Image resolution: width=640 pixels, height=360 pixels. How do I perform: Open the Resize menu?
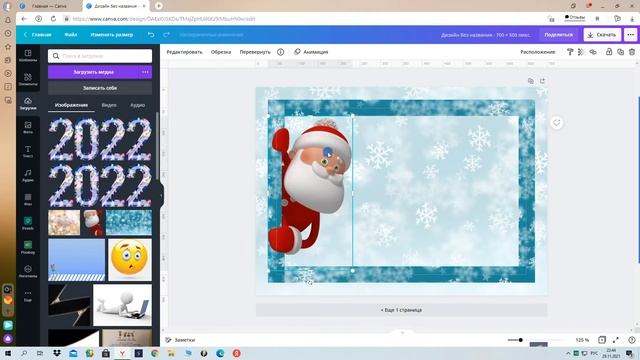tap(111, 35)
